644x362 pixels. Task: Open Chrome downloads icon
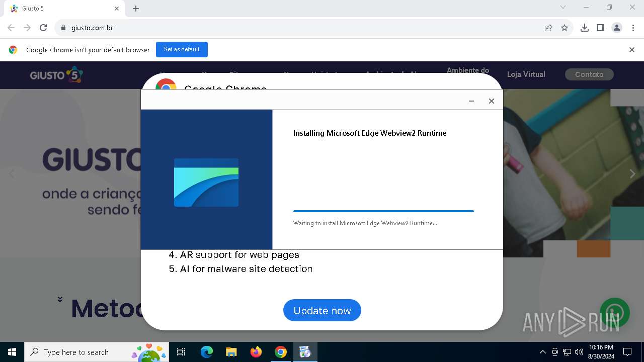585,28
